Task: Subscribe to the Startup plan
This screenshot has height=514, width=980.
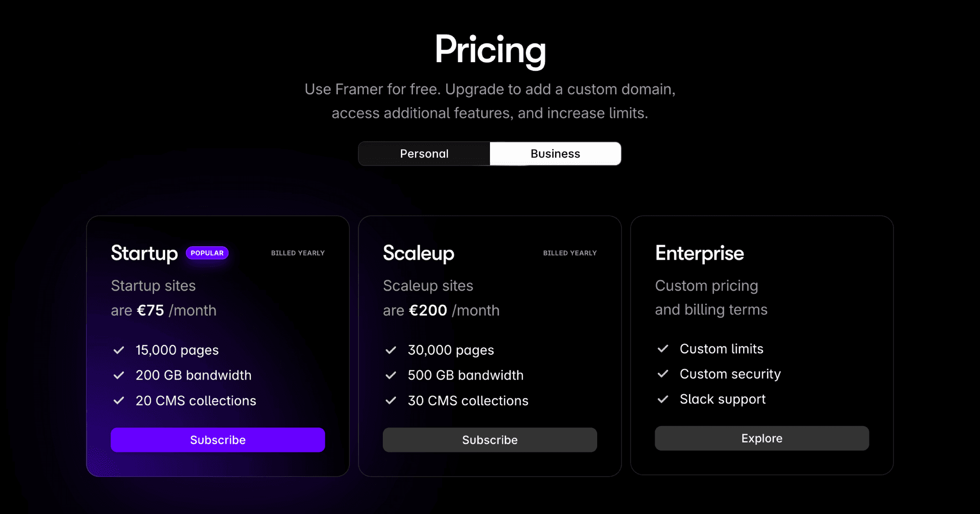Action: coord(218,439)
